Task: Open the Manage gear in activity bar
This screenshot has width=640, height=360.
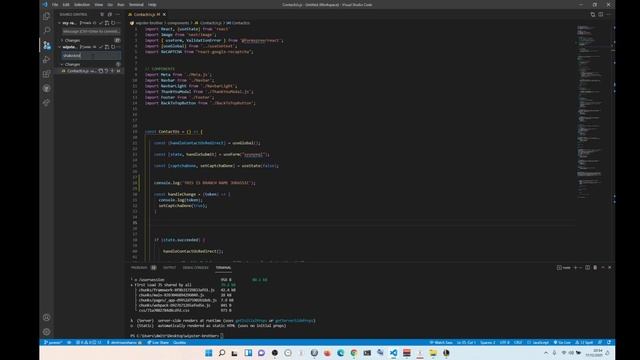Action: 47,332
